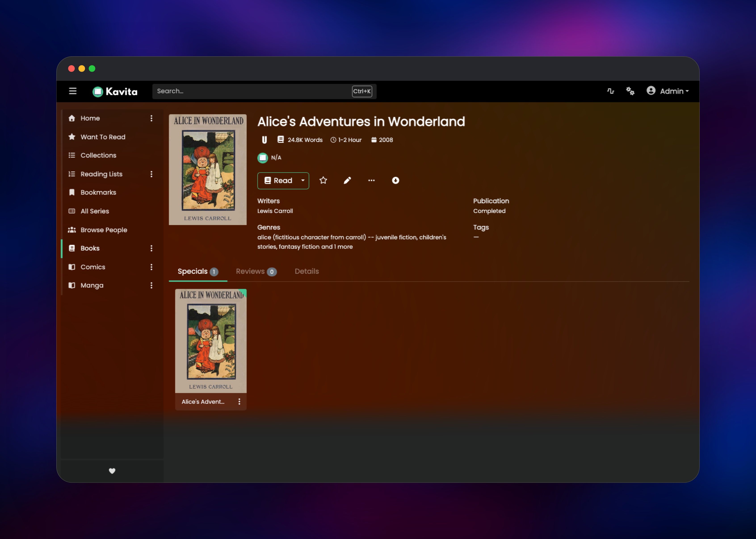Click the Want To Read star icon

(72, 137)
